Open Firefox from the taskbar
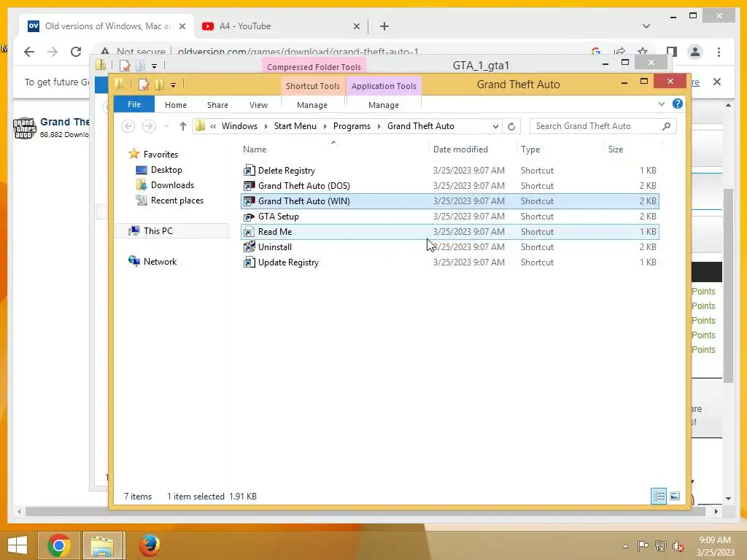The image size is (747, 560). (x=149, y=545)
